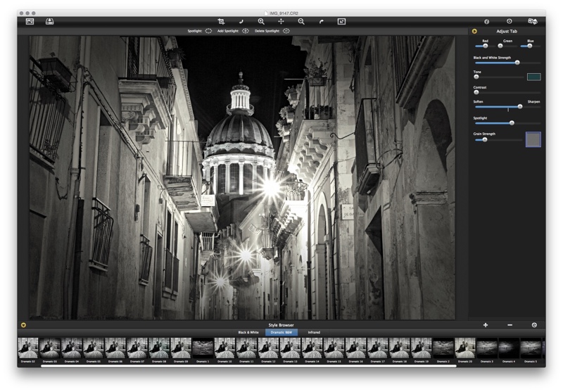Open image file with top-left icon
The image size is (563, 392).
[30, 22]
